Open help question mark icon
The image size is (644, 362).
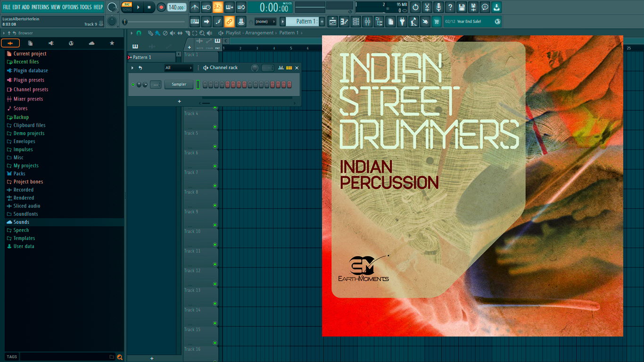(x=450, y=7)
